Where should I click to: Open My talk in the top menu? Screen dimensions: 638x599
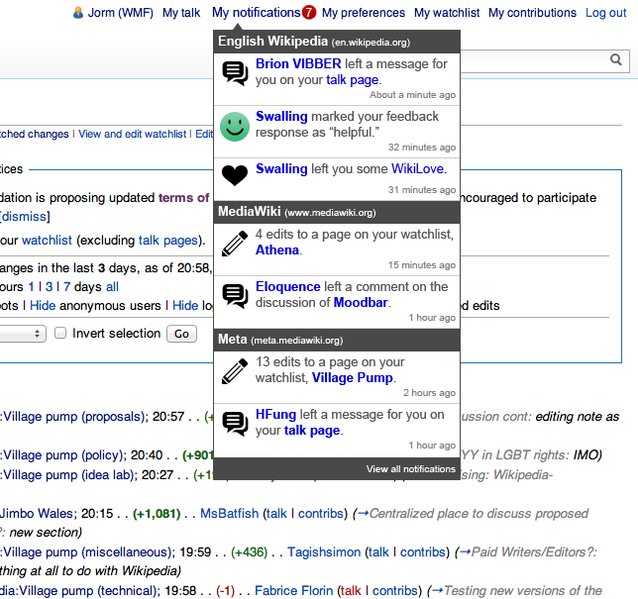click(x=181, y=13)
